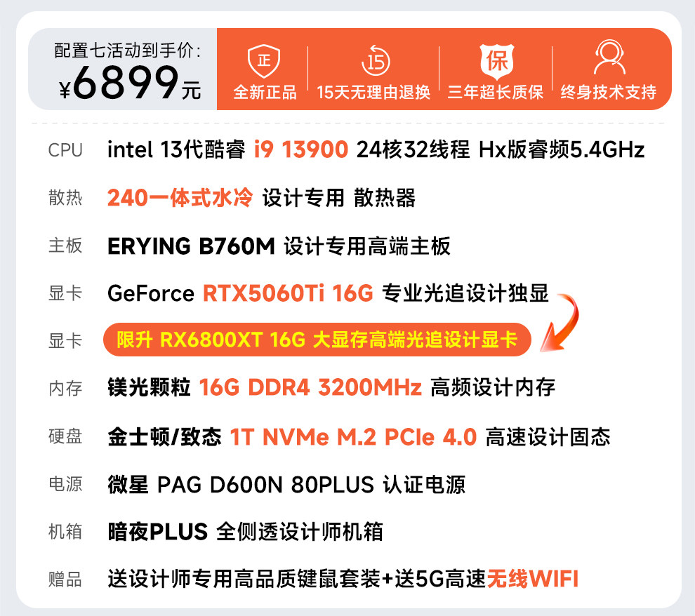Click the curved orange arrow icon
Screen dimensions: 695x616
(560, 323)
